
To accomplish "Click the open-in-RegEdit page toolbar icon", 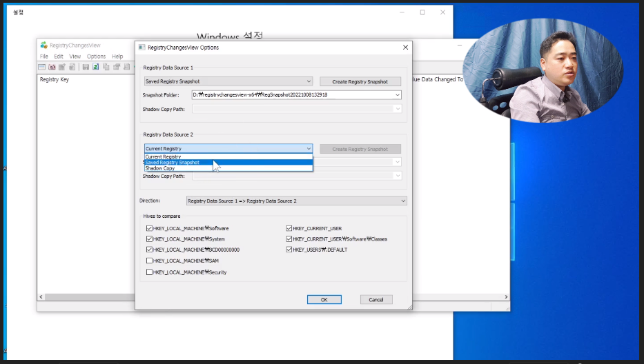I will coord(72,66).
